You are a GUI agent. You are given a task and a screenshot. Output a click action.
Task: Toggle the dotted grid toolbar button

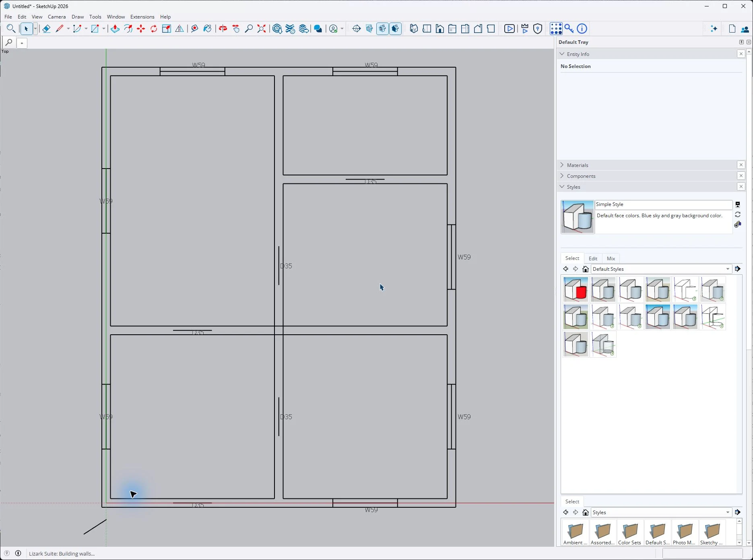(x=556, y=29)
